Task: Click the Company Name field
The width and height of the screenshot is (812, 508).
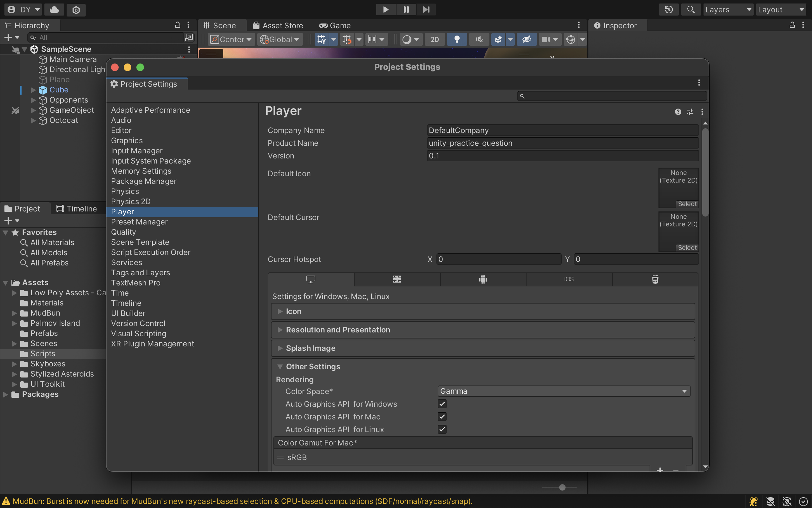Action: coord(562,130)
